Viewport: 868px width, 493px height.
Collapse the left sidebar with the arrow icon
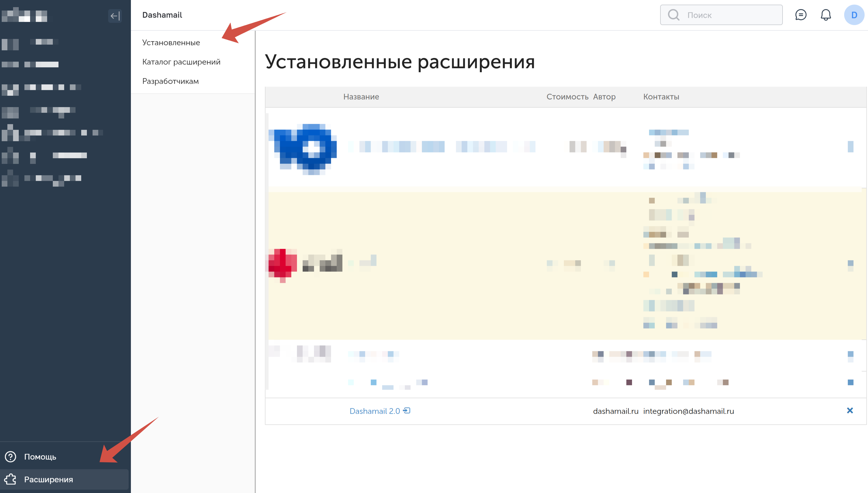point(115,16)
